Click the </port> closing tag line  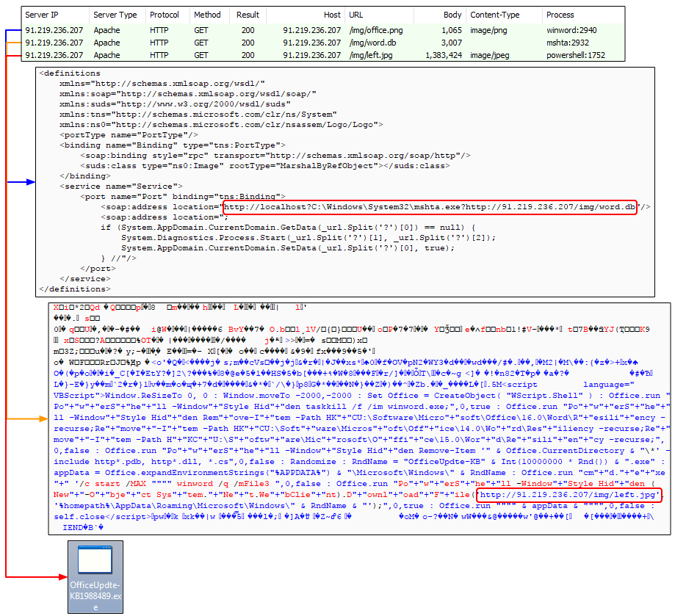98,269
